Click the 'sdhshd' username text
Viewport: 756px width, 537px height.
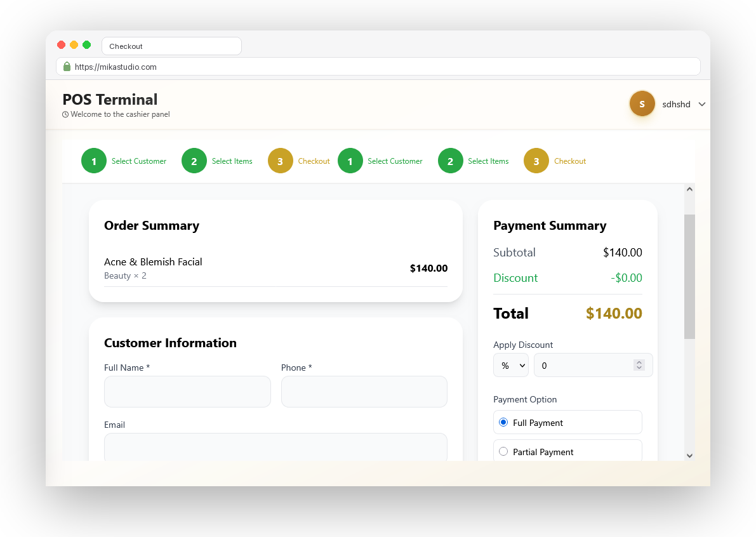(x=676, y=104)
